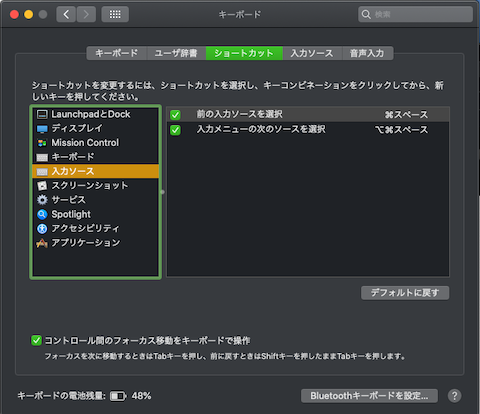The width and height of the screenshot is (480, 414).
Task: Select Mission Control in category list
Action: click(x=96, y=143)
